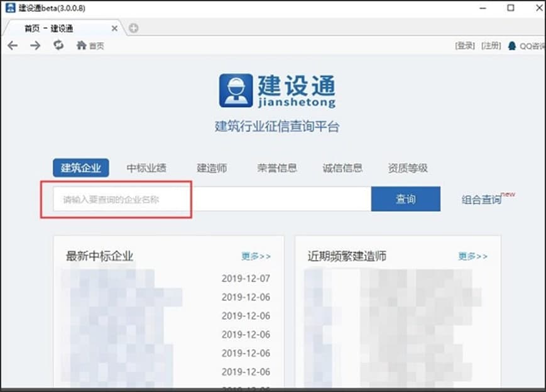Click the company name search input field
The width and height of the screenshot is (546, 392).
coord(212,199)
